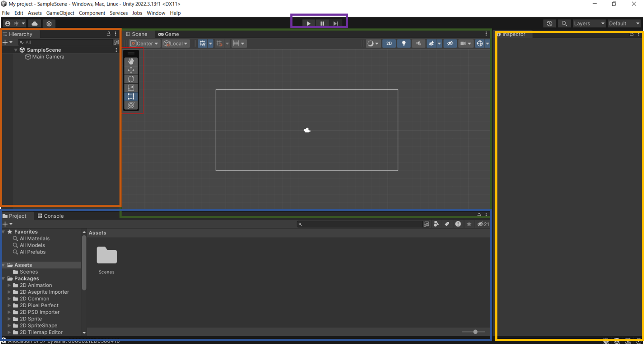Toggle hidden packages visibility showing 21
This screenshot has width=644, height=344.
point(483,224)
